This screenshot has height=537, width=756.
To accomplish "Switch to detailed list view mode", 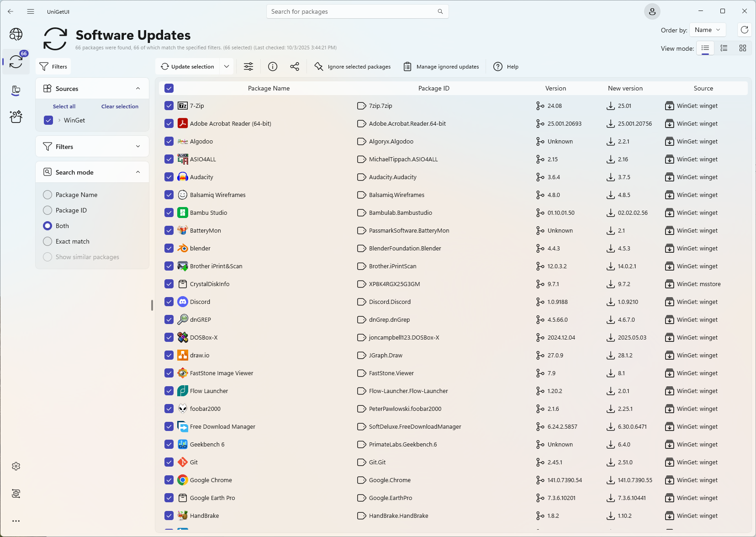I will 724,48.
